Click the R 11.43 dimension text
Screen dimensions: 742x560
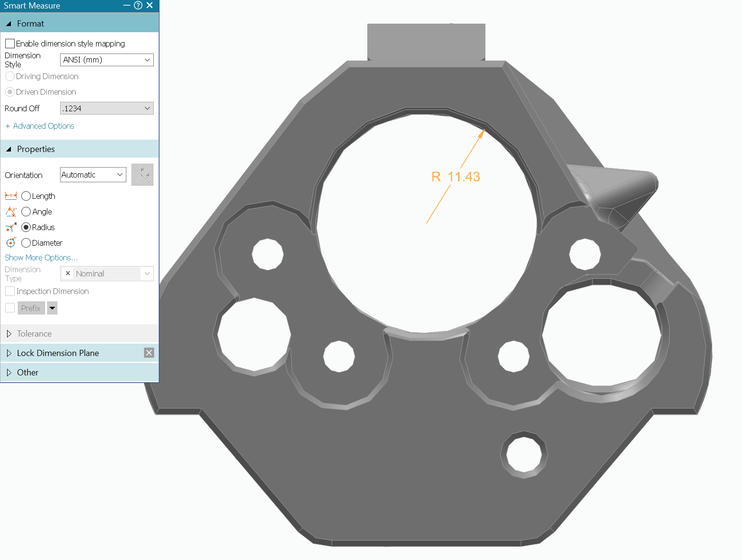tap(456, 177)
